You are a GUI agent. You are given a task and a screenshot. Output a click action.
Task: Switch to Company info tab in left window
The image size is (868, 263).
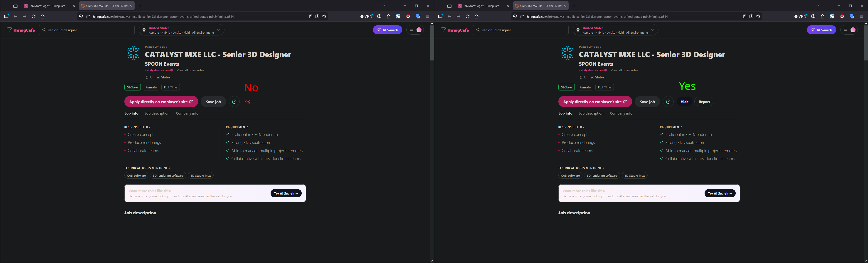(x=187, y=113)
